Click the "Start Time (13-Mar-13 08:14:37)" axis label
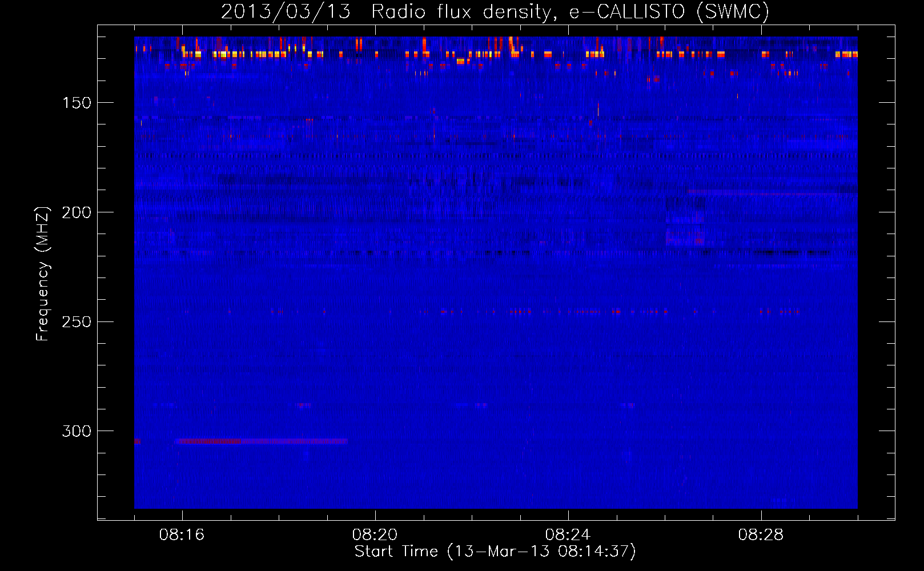 [495, 552]
